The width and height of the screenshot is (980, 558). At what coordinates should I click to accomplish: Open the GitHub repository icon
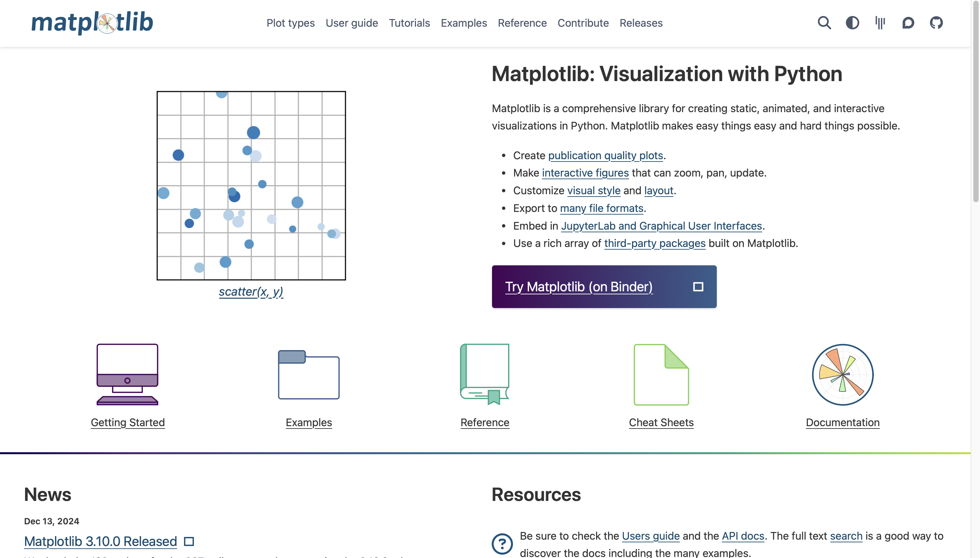click(936, 23)
